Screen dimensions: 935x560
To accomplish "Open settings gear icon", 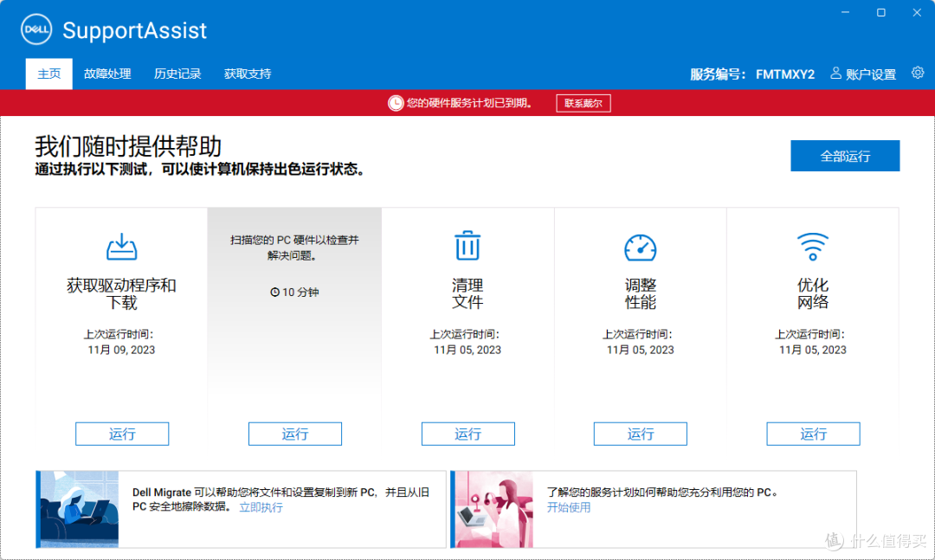I will click(x=918, y=73).
